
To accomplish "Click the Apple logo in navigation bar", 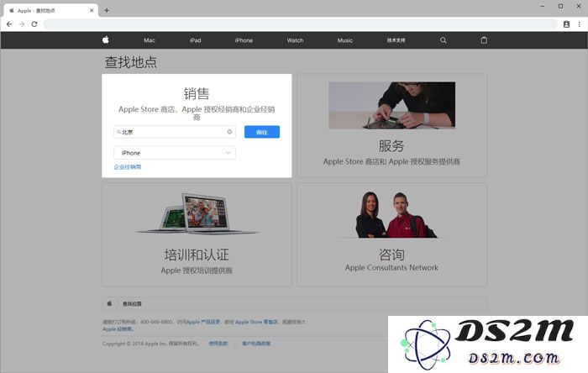I will coord(106,39).
